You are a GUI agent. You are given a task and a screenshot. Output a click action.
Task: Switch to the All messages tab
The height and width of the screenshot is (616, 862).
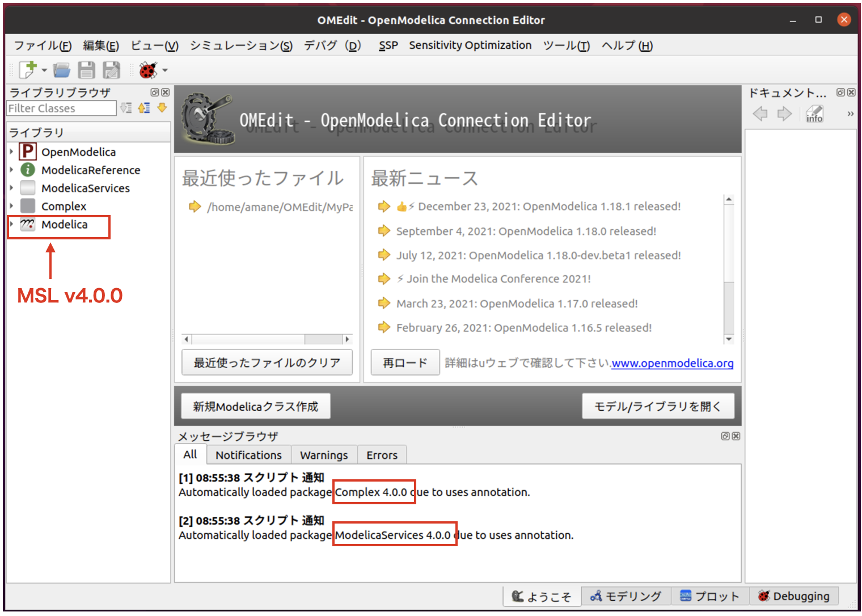pyautogui.click(x=190, y=454)
